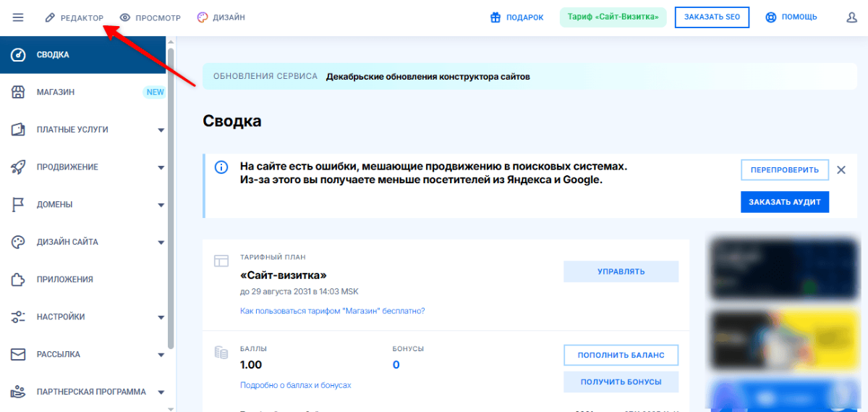The image size is (868, 412).
Task: Click the Платные услуги icon
Action: click(19, 130)
